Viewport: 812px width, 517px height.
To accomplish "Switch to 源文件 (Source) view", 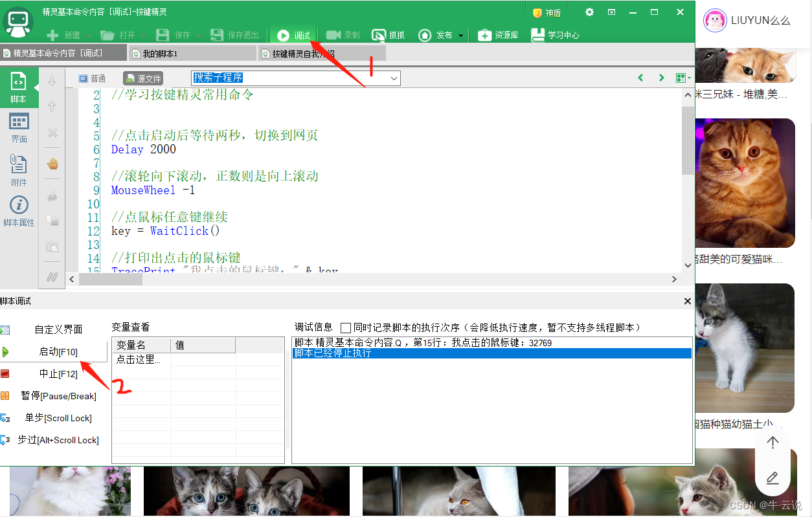I will [x=143, y=79].
